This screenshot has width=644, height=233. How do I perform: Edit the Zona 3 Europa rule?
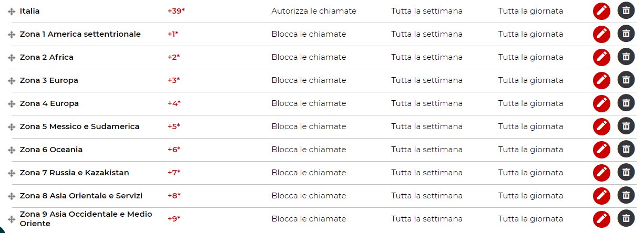601,80
